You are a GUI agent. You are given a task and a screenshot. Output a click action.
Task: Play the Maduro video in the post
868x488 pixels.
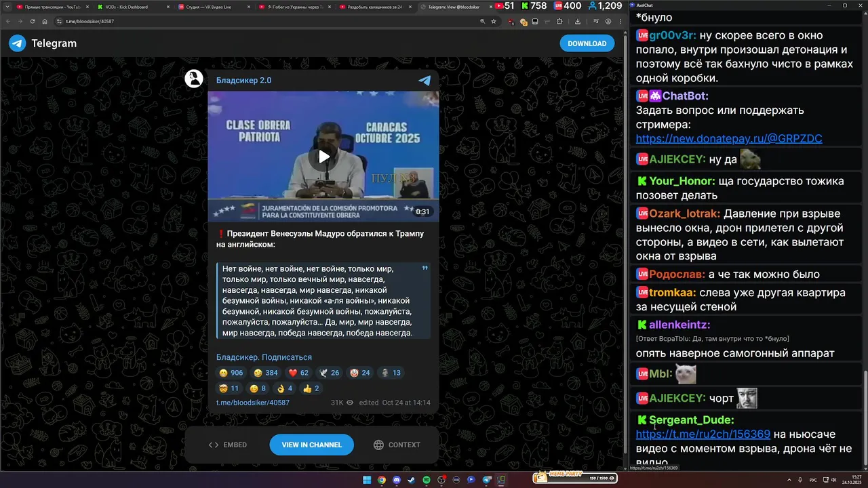[x=323, y=157]
